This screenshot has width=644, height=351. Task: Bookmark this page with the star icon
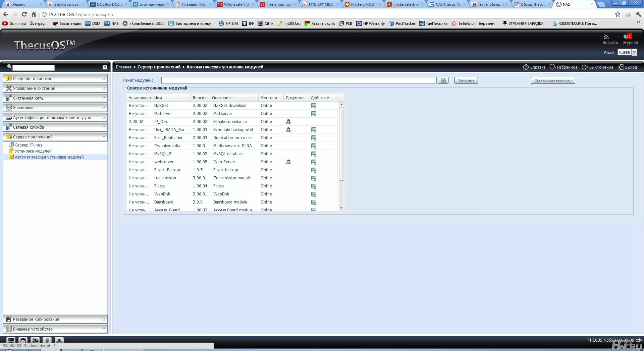coord(618,14)
